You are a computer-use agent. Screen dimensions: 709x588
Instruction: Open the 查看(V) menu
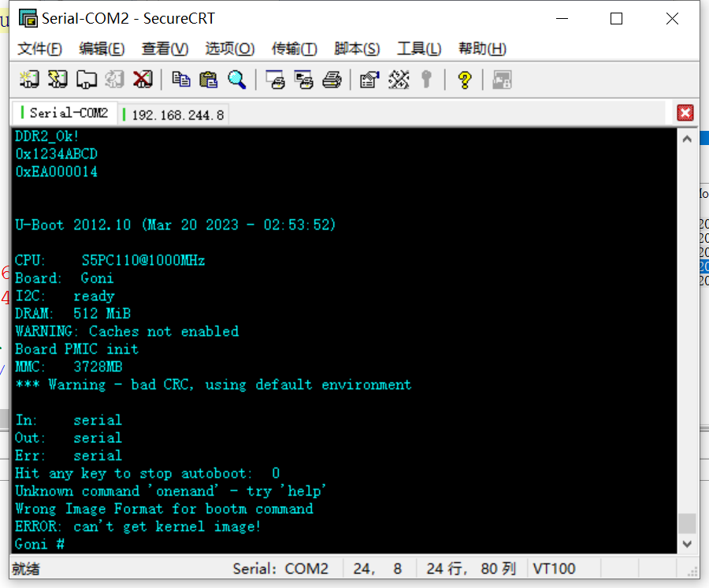click(x=165, y=48)
